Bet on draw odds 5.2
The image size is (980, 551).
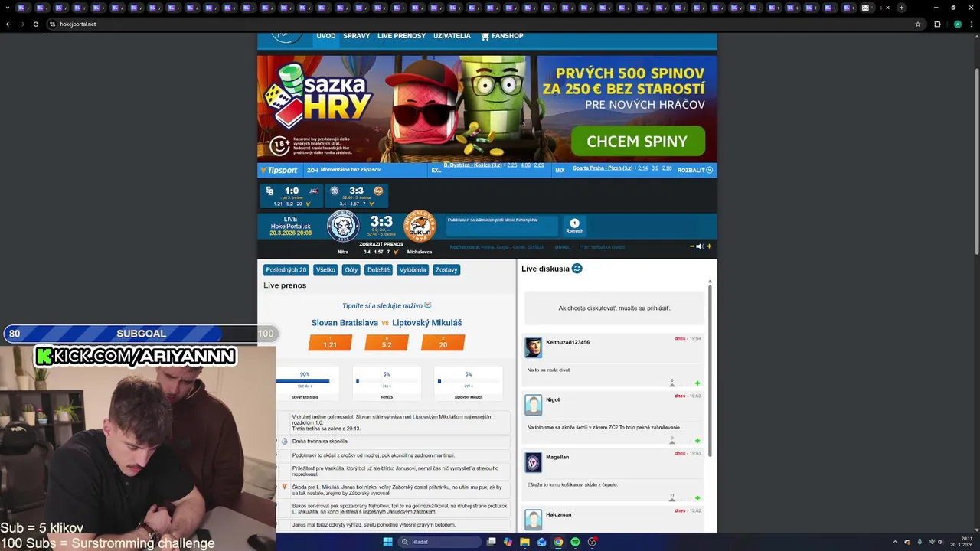click(x=387, y=343)
